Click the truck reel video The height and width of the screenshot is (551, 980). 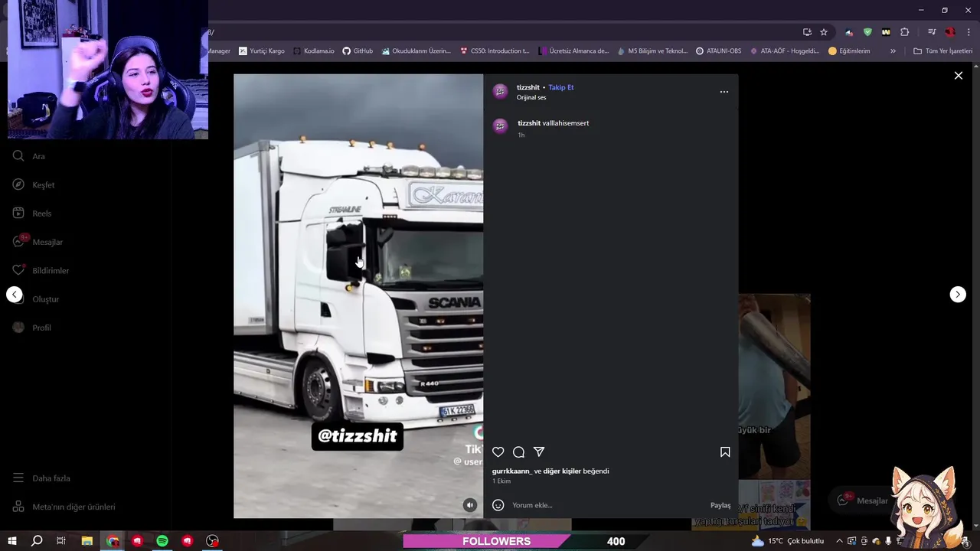358,296
